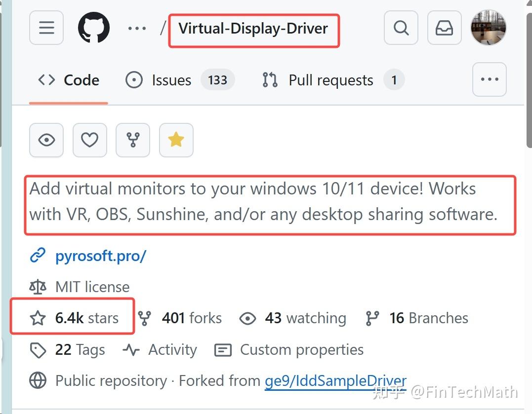Open the pyrosoft.pro link

coord(101,256)
